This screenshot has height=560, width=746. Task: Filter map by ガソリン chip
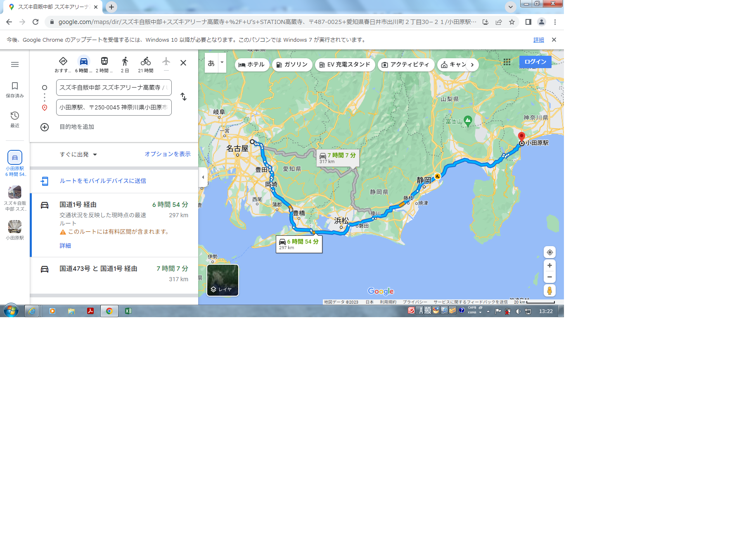[292, 65]
